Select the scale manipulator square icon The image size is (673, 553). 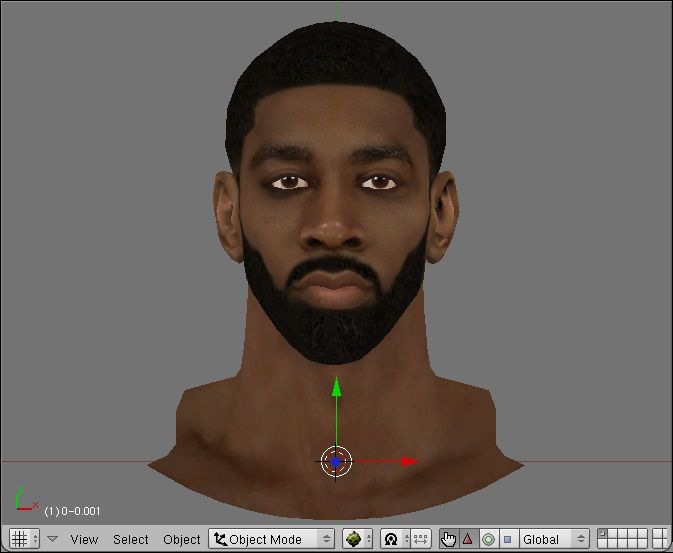click(507, 539)
